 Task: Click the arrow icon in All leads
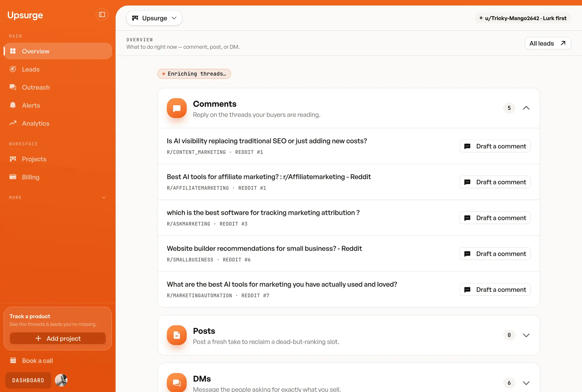click(x=563, y=43)
